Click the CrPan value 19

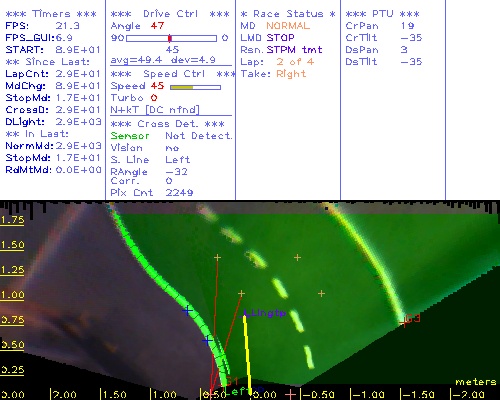click(407, 26)
